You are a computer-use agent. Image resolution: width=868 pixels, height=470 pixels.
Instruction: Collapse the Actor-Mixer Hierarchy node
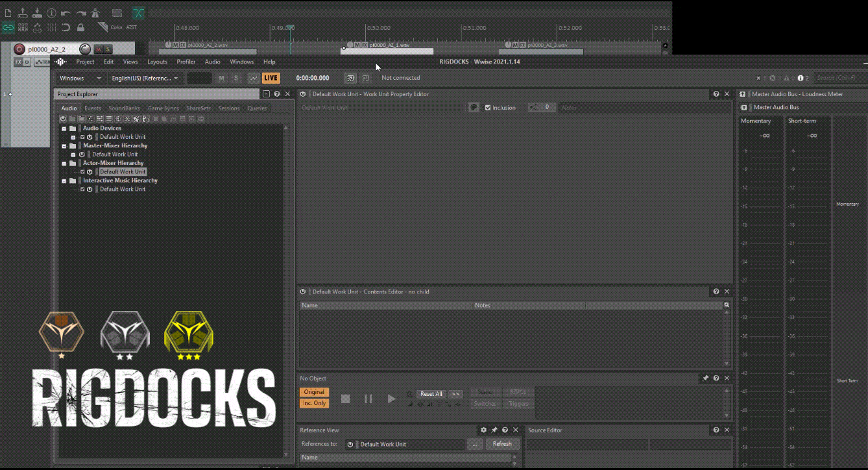[x=64, y=164]
